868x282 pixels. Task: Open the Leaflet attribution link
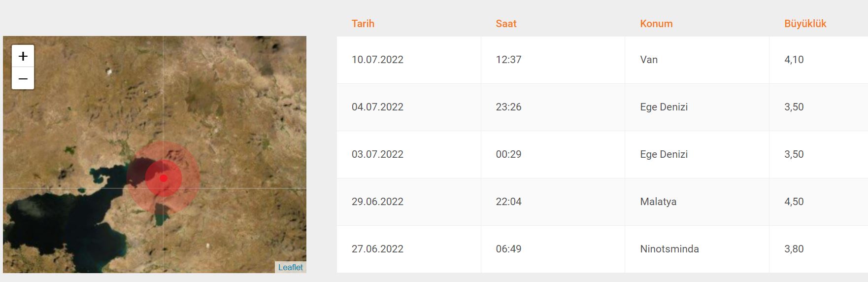[290, 267]
